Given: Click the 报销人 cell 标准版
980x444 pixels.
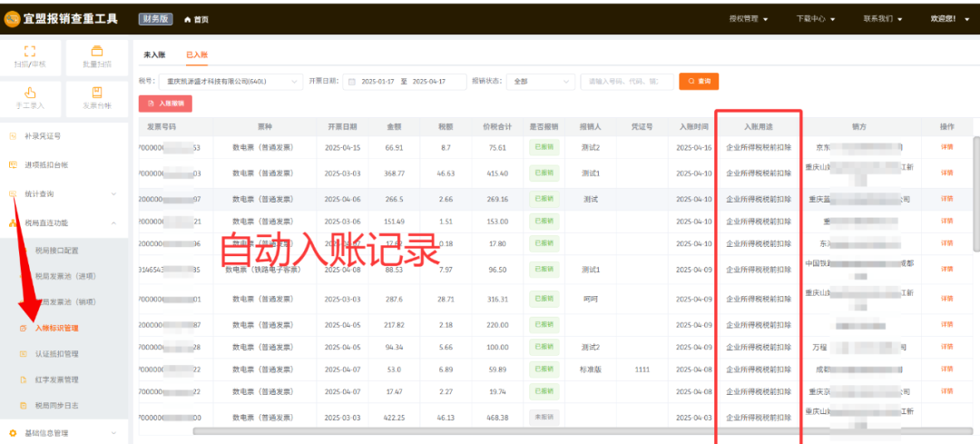Looking at the screenshot, I should [x=590, y=369].
